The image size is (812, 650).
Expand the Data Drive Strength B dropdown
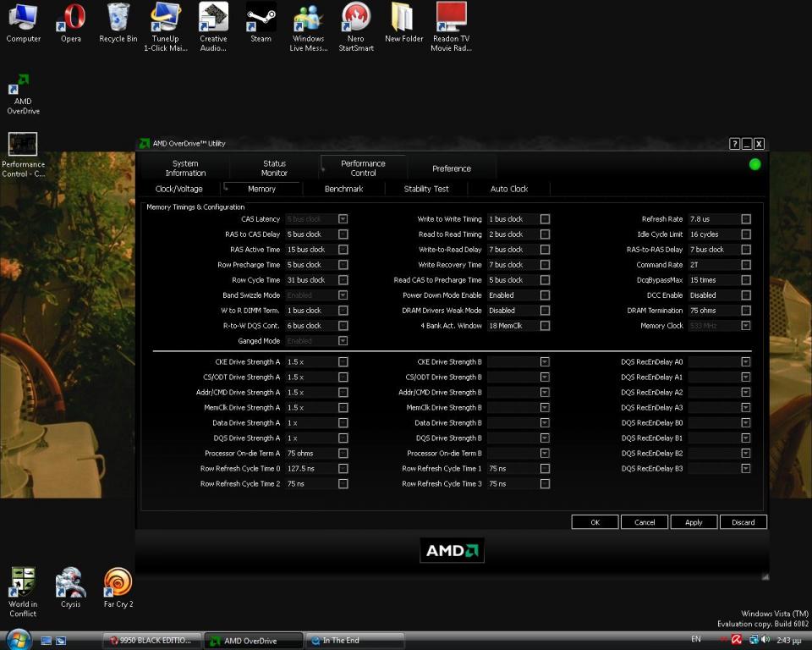[x=545, y=423]
